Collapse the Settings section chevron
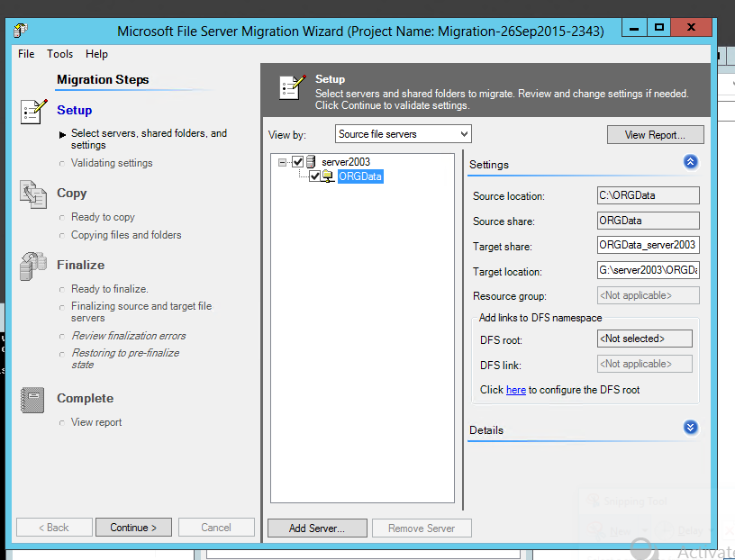 pyautogui.click(x=691, y=162)
